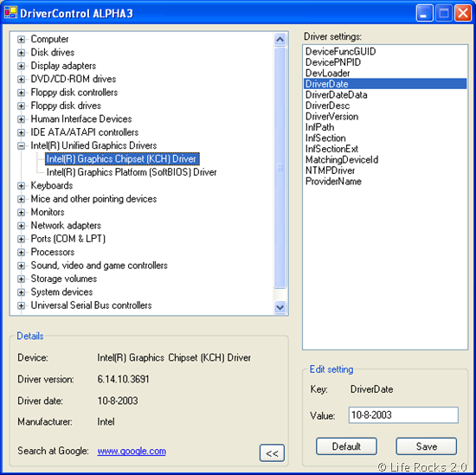Expand the Monitors node
This screenshot has width=476, height=475.
tap(21, 213)
